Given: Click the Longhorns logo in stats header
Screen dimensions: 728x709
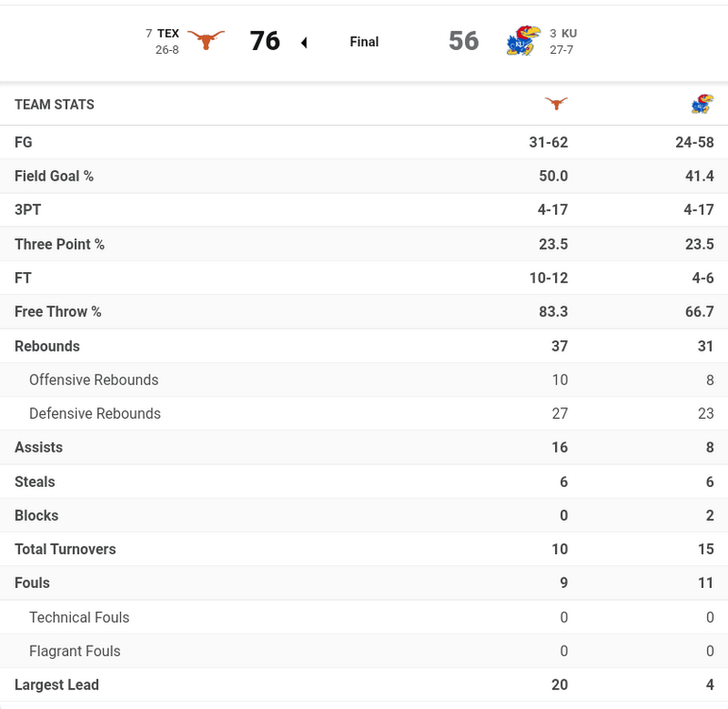Looking at the screenshot, I should click(557, 104).
